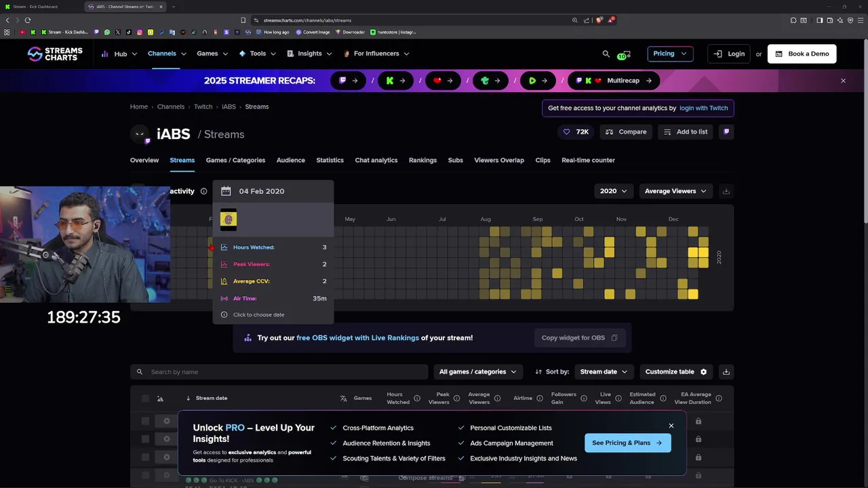Image resolution: width=868 pixels, height=488 pixels.
Task: Click login with Twitch link
Action: (703, 108)
